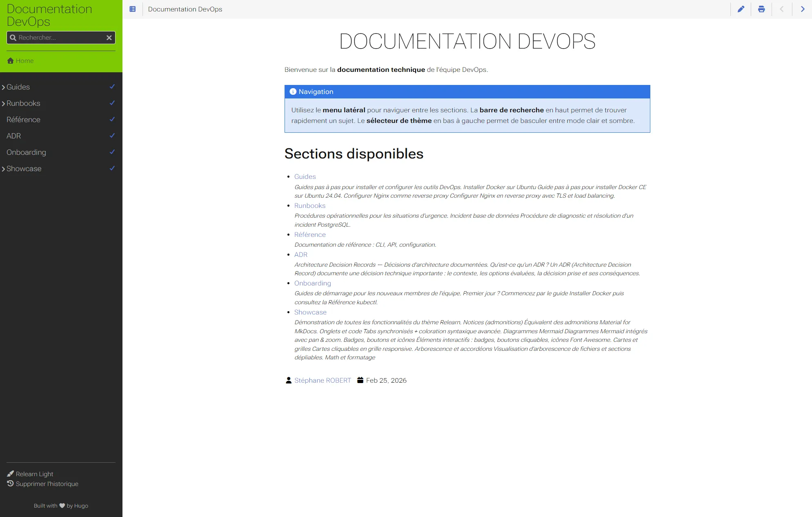Open Référence in the sidebar menu
The width and height of the screenshot is (812, 517).
(x=23, y=120)
